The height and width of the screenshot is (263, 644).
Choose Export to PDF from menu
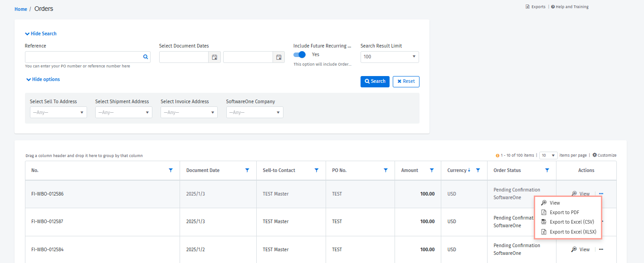pos(564,212)
